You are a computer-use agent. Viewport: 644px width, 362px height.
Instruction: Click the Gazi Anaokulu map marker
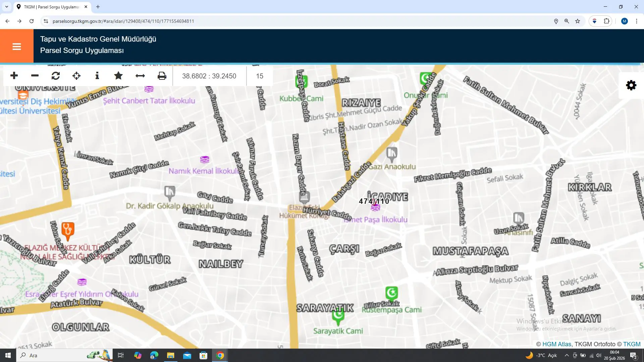[392, 154]
